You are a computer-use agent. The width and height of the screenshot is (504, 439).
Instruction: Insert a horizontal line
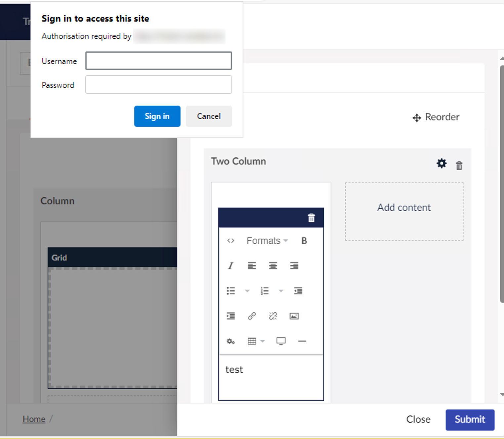coord(302,341)
